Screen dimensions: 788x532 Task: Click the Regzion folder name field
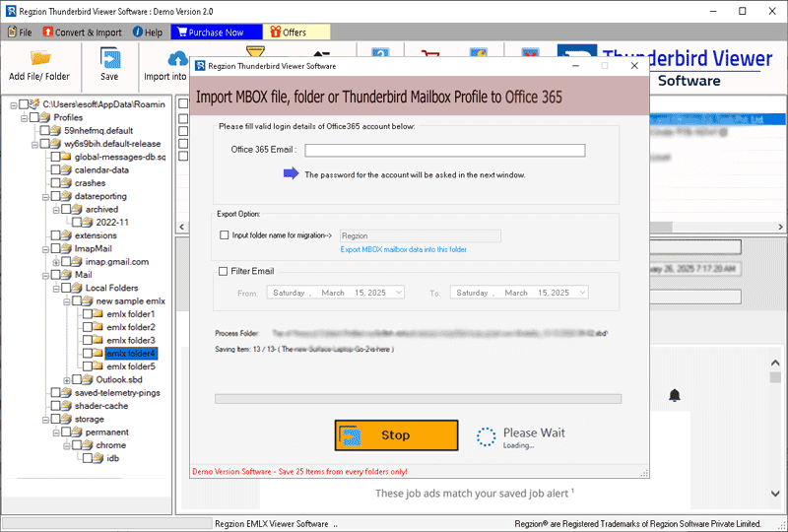tap(421, 235)
